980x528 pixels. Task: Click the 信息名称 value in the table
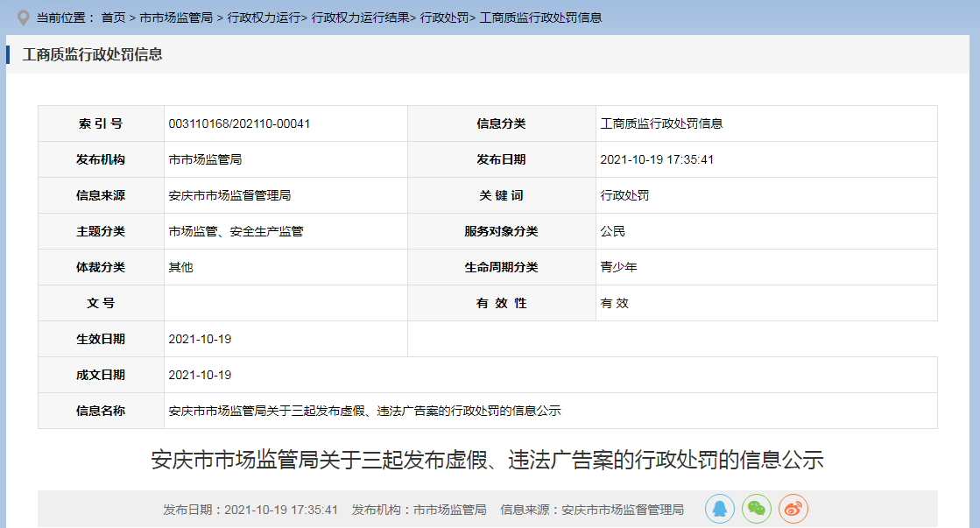(364, 412)
